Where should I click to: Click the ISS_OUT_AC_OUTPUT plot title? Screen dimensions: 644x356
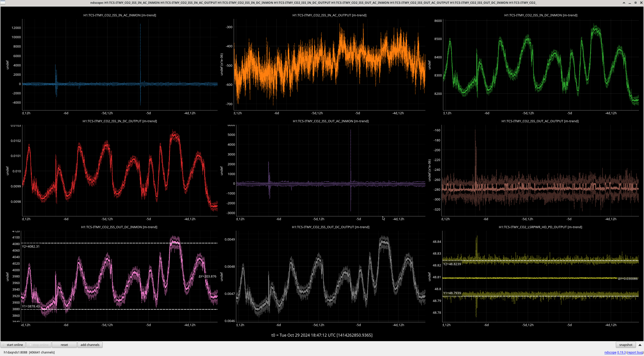[540, 121]
